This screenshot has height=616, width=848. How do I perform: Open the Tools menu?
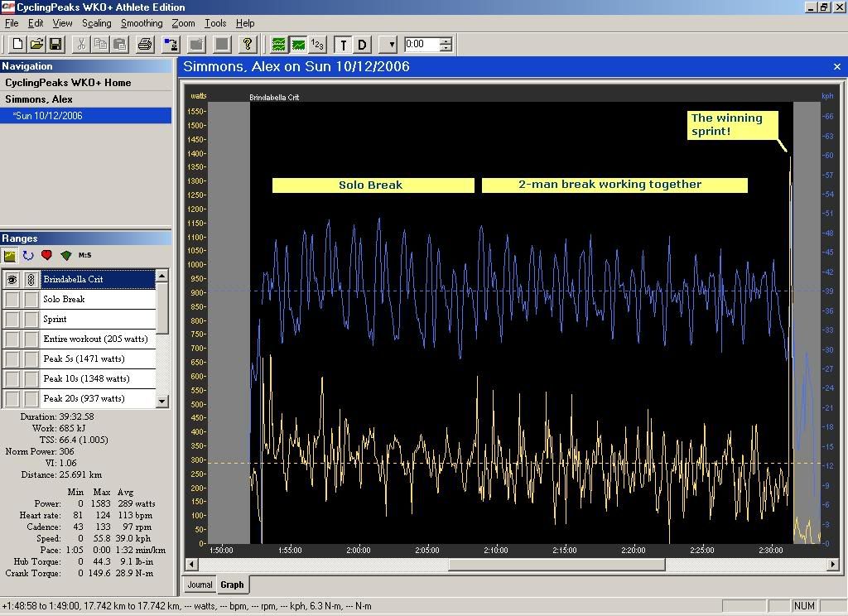(215, 23)
